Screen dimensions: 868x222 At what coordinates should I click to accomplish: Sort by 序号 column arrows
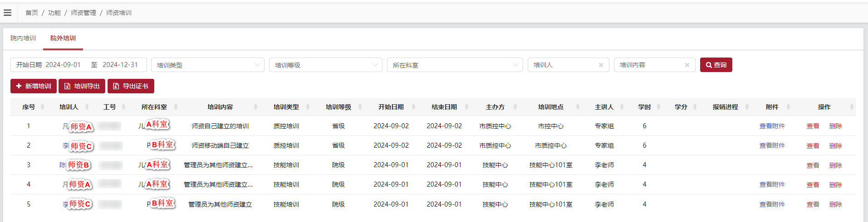[x=42, y=107]
